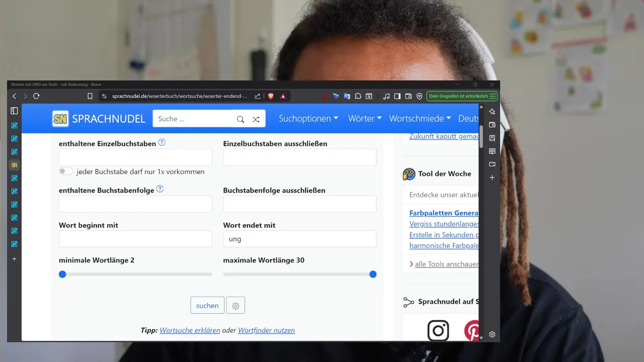
Task: Open site information icon in the address bar
Action: click(x=104, y=96)
